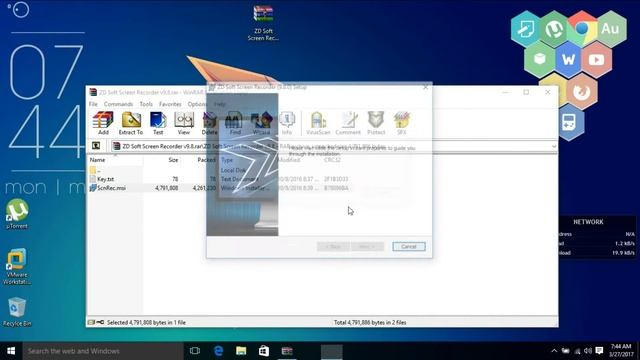Screen dimensions: 640x360
Task: Click the SFX toolbar icon
Action: click(402, 123)
